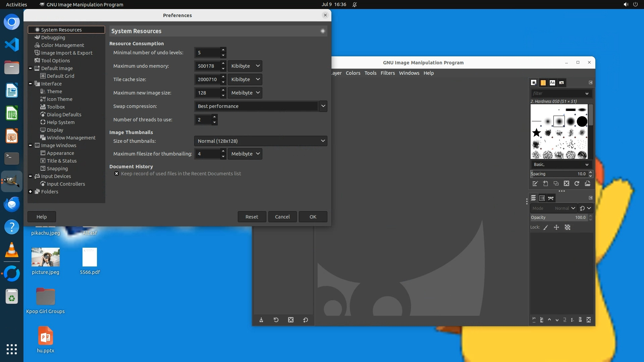Click the duplicate brush icon
This screenshot has width=644, height=362.
[x=556, y=184]
